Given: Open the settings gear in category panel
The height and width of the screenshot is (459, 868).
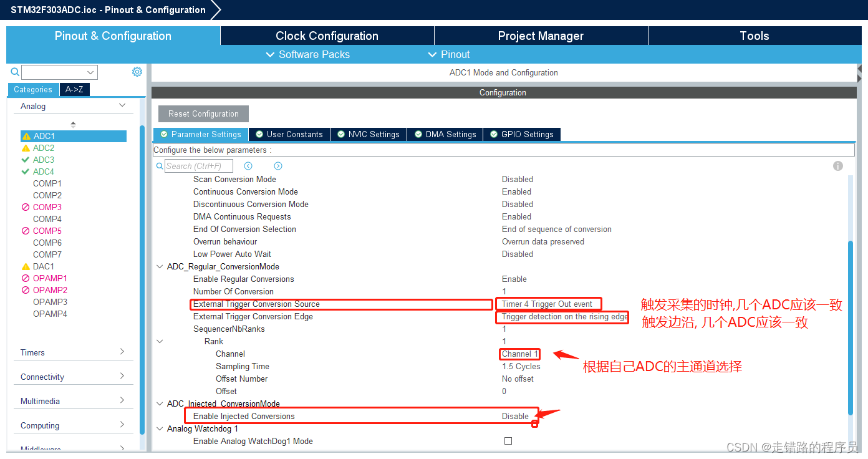Looking at the screenshot, I should tap(137, 72).
